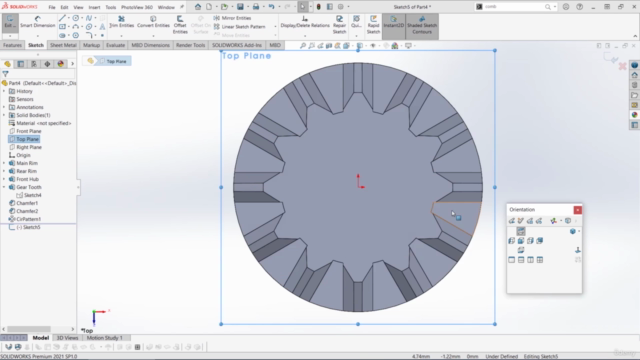Select the Sketch Fillet tool
This screenshot has width=640, height=360.
pos(89,35)
